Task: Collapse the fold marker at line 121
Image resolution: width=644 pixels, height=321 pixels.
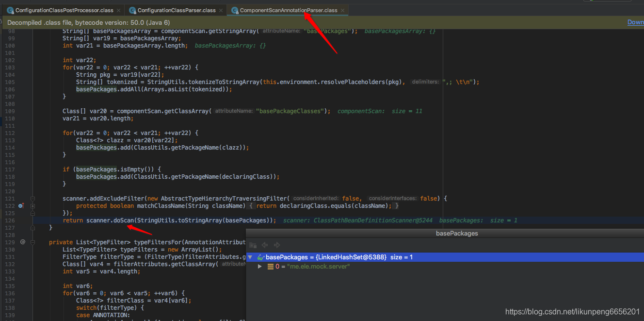Action: (x=32, y=199)
